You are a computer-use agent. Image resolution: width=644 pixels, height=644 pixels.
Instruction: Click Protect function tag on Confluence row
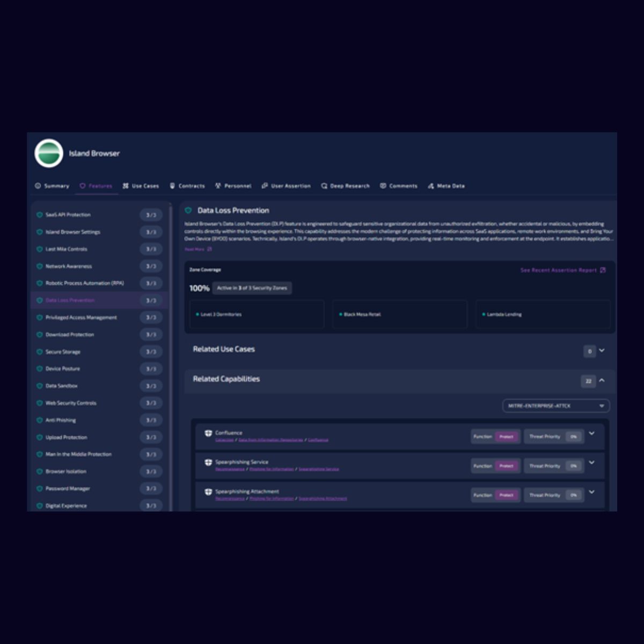507,437
